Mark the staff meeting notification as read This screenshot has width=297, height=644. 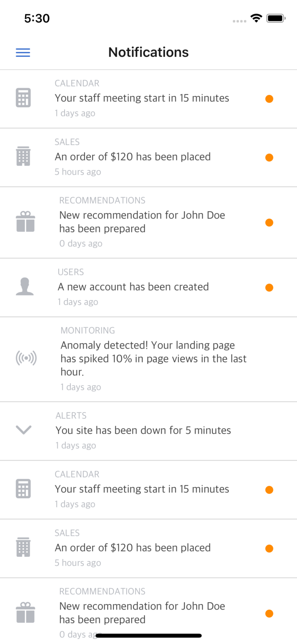[x=269, y=99]
